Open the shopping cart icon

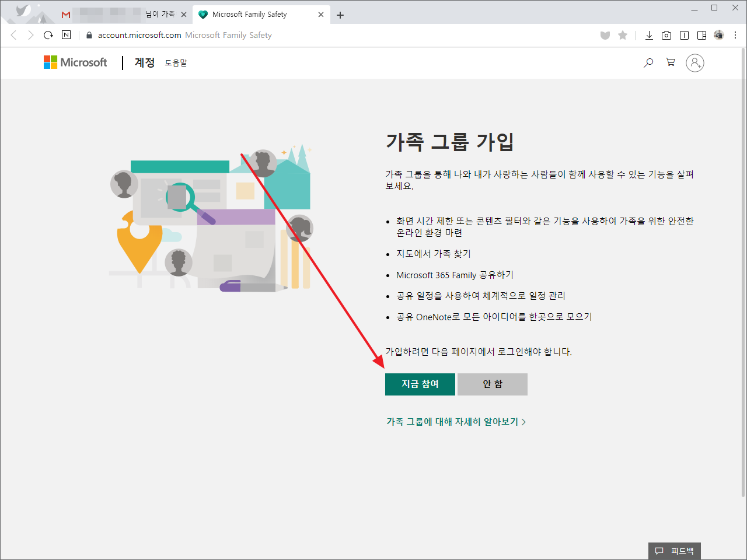[x=670, y=62]
